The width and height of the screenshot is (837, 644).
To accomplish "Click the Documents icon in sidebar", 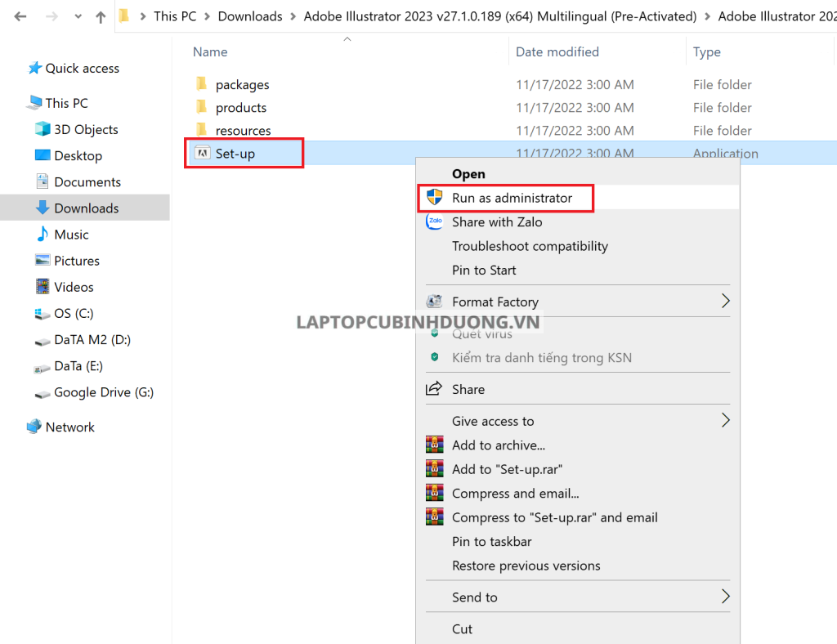I will 43,181.
